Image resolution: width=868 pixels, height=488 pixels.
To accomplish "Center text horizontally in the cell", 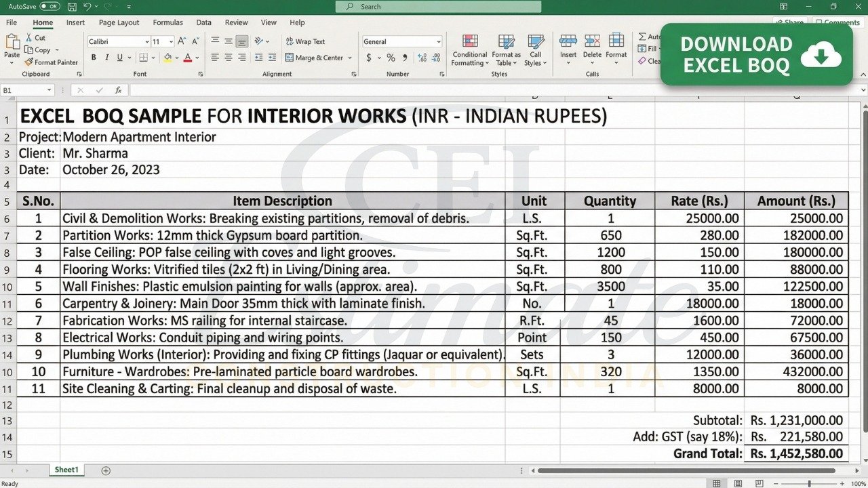I will point(229,58).
